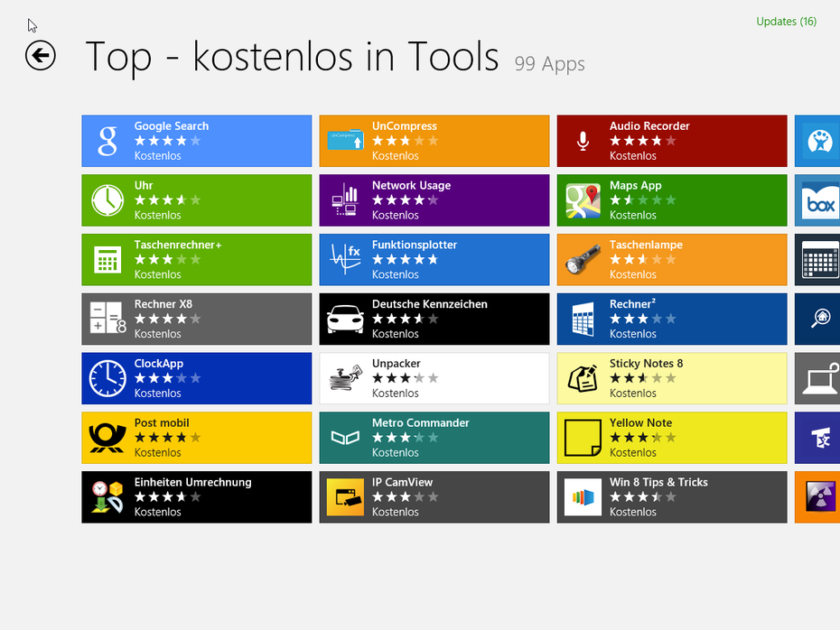
Task: Click the Deutsche Kennzeichen car icon
Action: pyautogui.click(x=346, y=319)
